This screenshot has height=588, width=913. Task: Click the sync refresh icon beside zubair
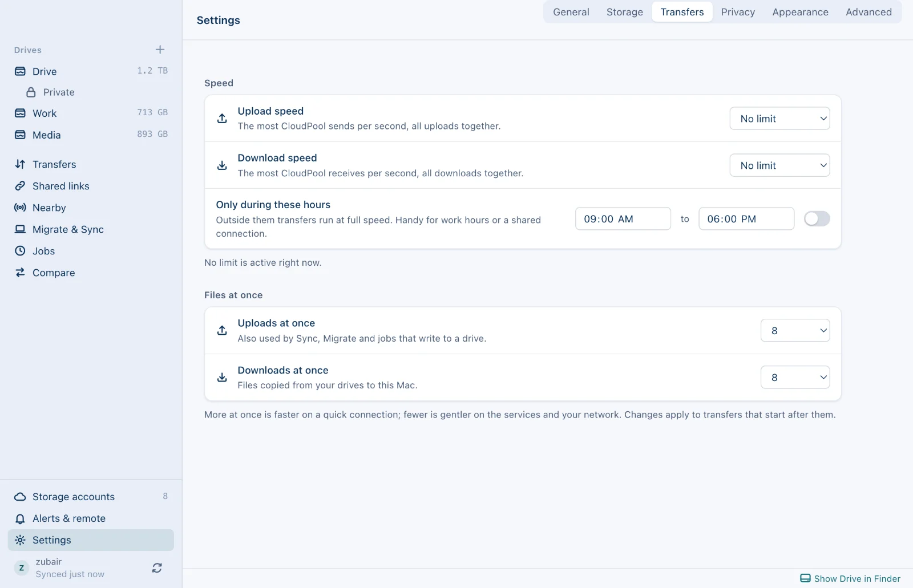157,568
